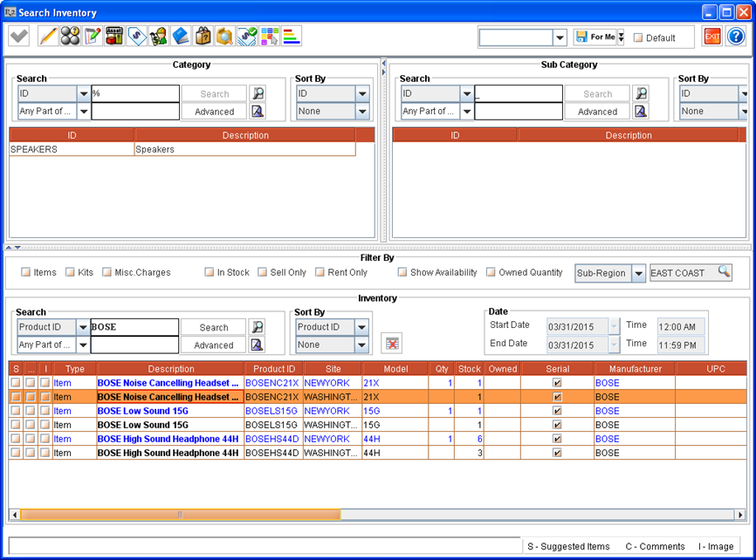Click the Sub Category Advanced button
756x560 pixels.
click(x=597, y=112)
